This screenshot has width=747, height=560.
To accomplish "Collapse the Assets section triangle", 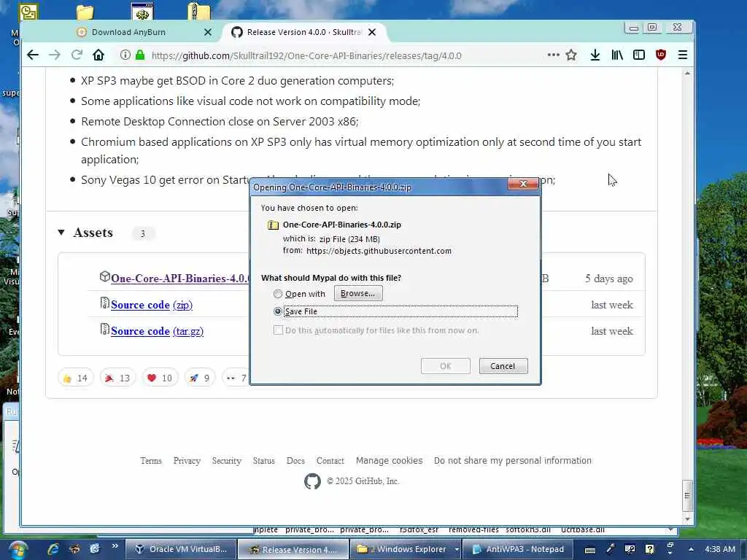I will pos(61,233).
